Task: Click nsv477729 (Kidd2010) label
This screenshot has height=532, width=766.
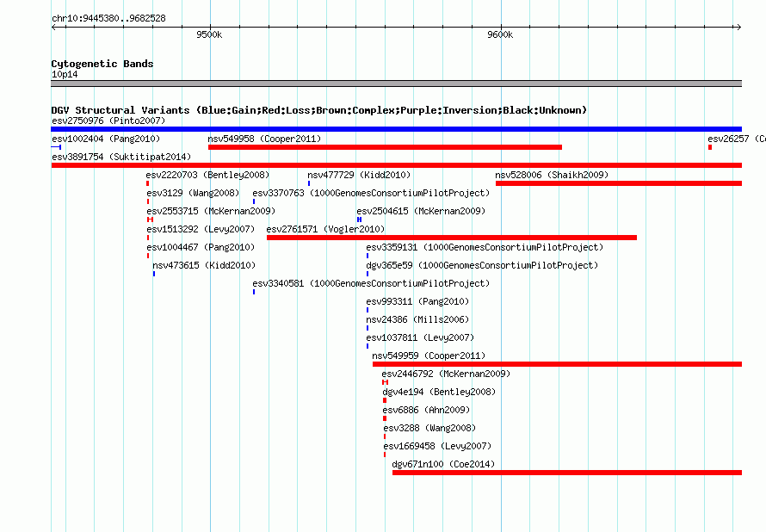Action: pyautogui.click(x=359, y=175)
